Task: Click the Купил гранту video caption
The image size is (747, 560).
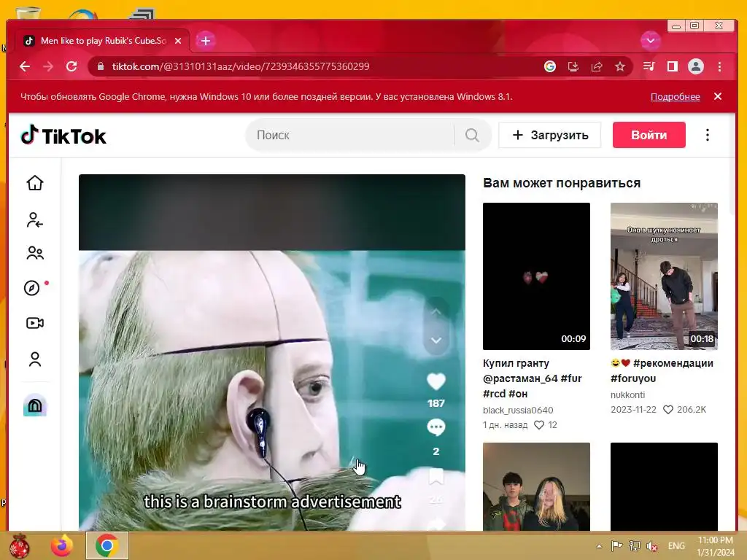Action: [x=533, y=378]
